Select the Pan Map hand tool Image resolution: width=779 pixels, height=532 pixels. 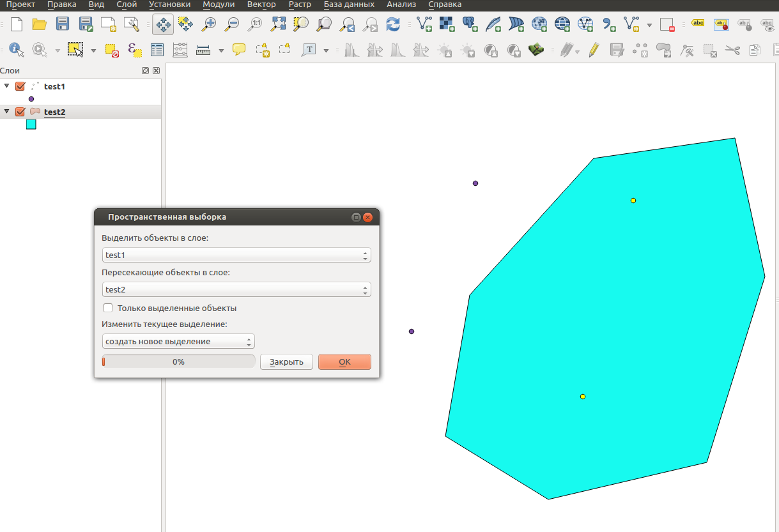[x=162, y=25]
